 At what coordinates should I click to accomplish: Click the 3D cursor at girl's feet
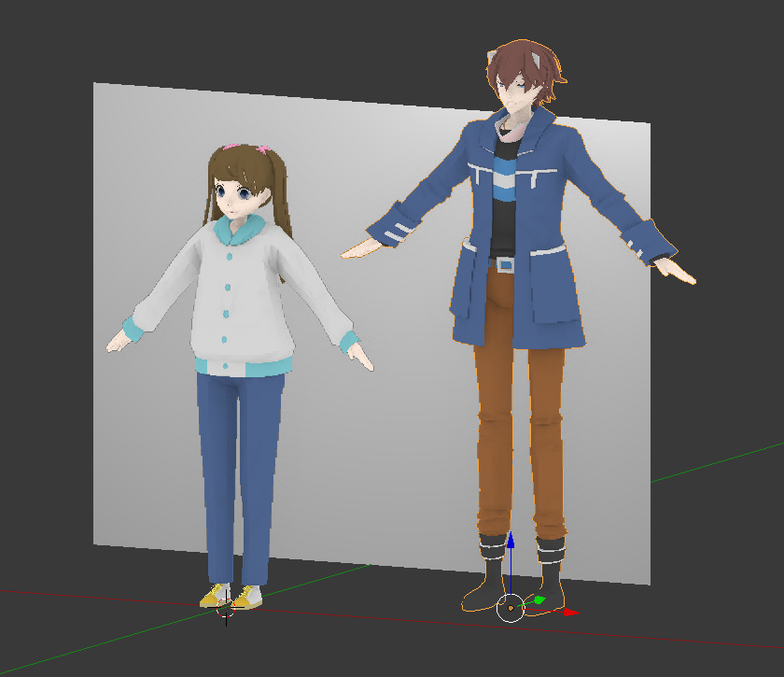point(226,608)
